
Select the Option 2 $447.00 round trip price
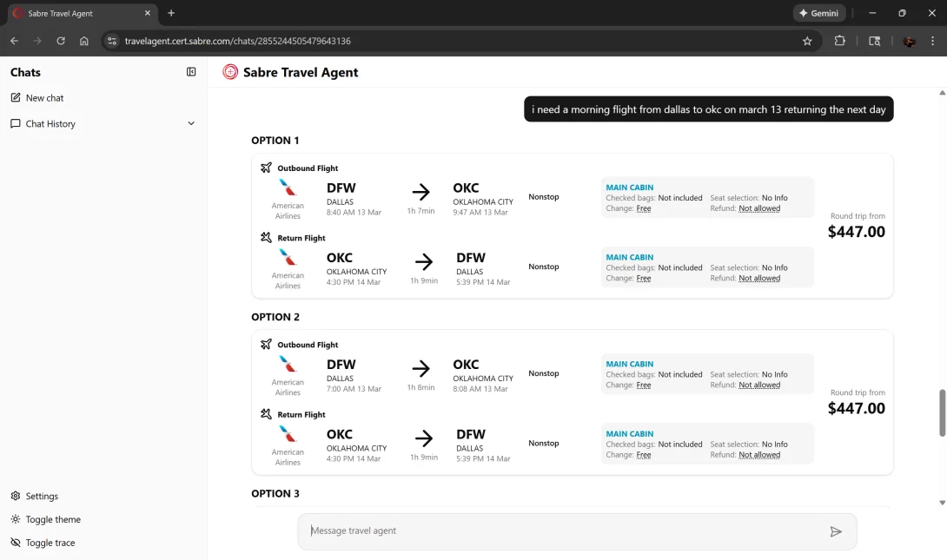point(857,409)
